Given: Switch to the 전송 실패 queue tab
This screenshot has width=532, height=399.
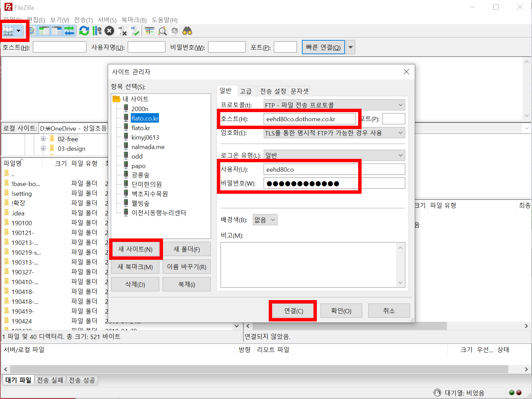Looking at the screenshot, I should [50, 380].
